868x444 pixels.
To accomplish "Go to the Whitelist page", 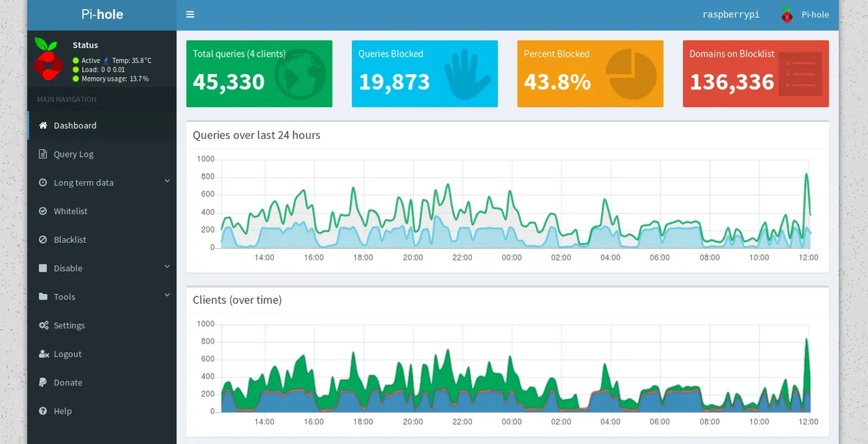I will coord(102,211).
